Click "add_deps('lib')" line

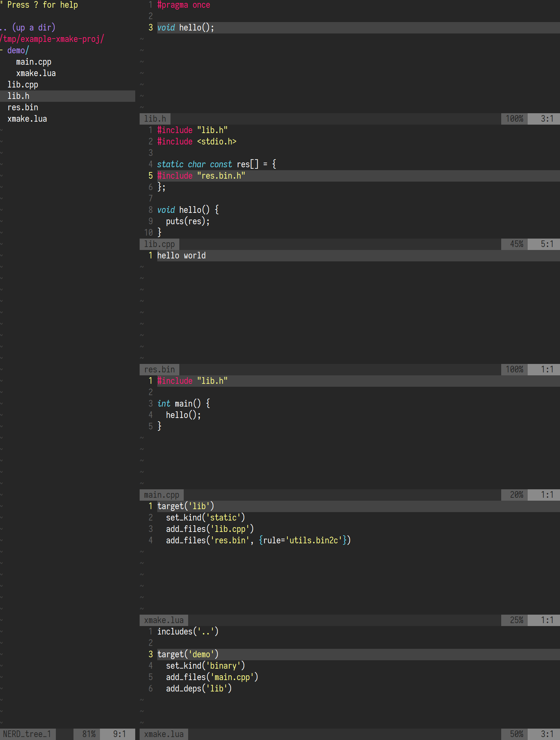199,689
